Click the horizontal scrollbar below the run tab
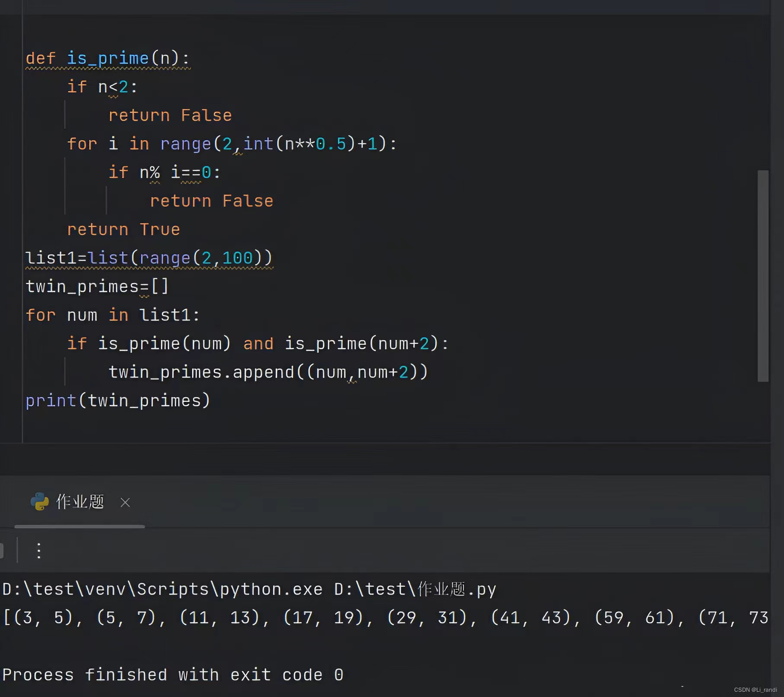The image size is (784, 697). click(80, 527)
